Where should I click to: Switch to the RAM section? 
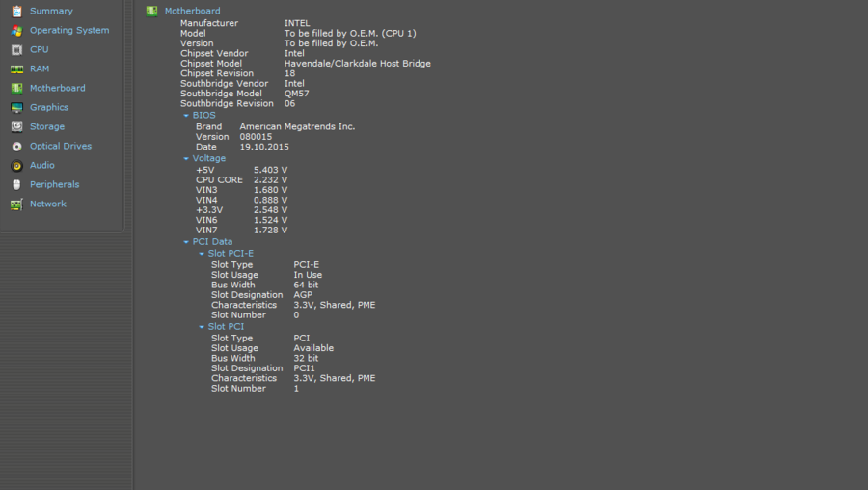[x=40, y=69]
